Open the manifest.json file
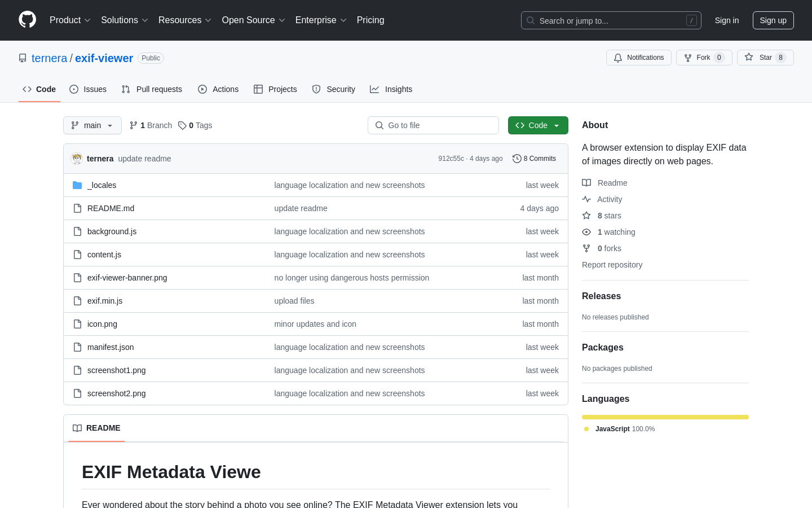Viewport: 812px width, 508px height. tap(111, 347)
